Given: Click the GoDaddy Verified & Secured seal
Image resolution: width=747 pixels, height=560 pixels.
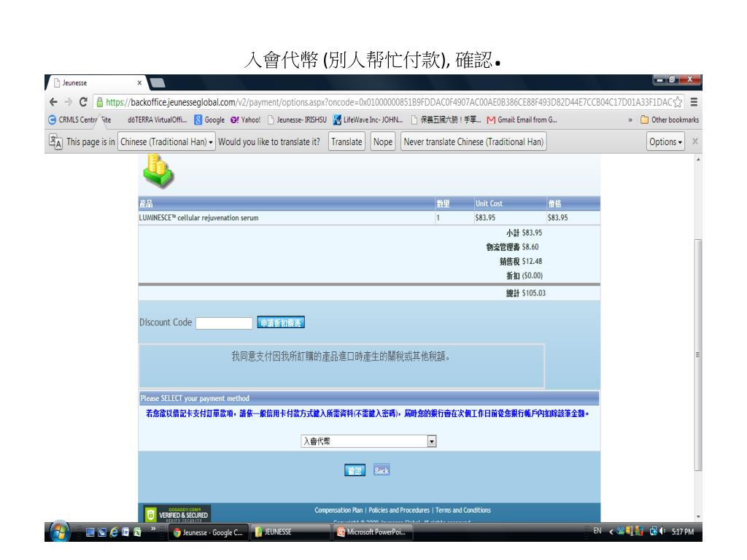Looking at the screenshot, I should coord(177,514).
